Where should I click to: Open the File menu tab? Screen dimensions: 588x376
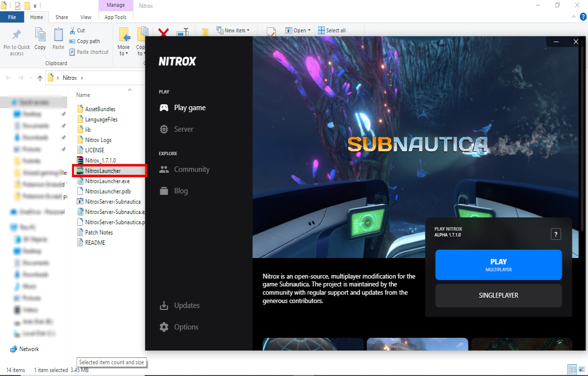tap(12, 17)
